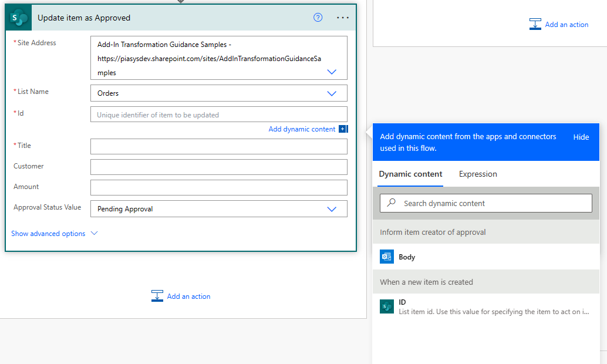Click the SharePoint connector icon on the action header
Screen dimensions: 607x364
click(x=18, y=18)
